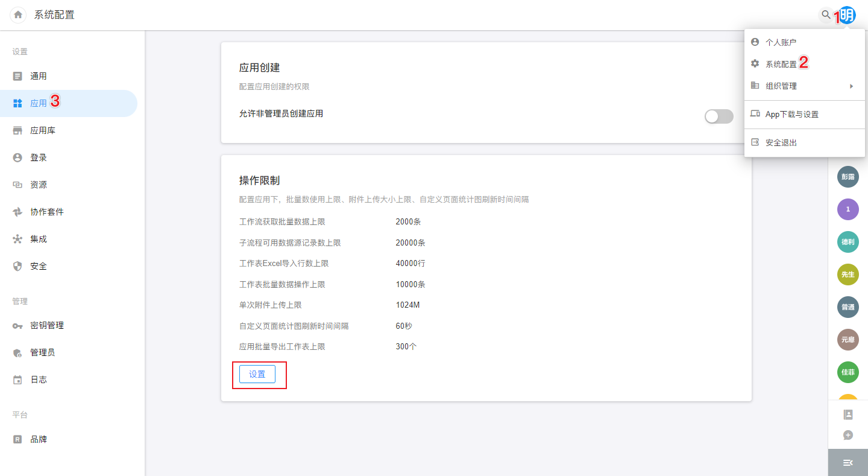Collapse the right chat sidebar panel

click(848, 462)
